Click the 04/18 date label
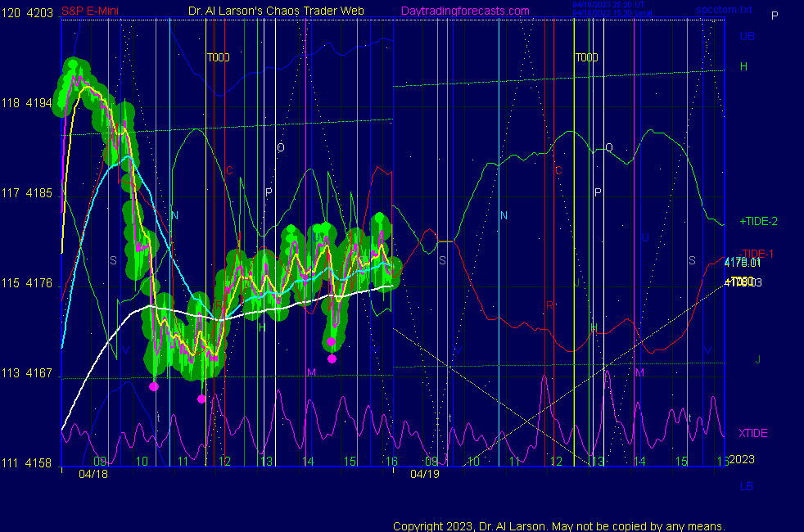The width and height of the screenshot is (804, 532). click(x=93, y=474)
